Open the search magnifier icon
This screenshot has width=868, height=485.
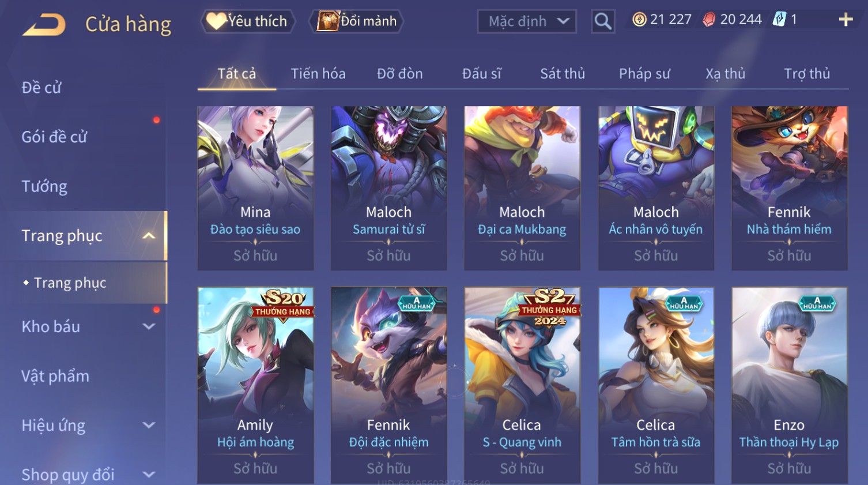tap(603, 22)
